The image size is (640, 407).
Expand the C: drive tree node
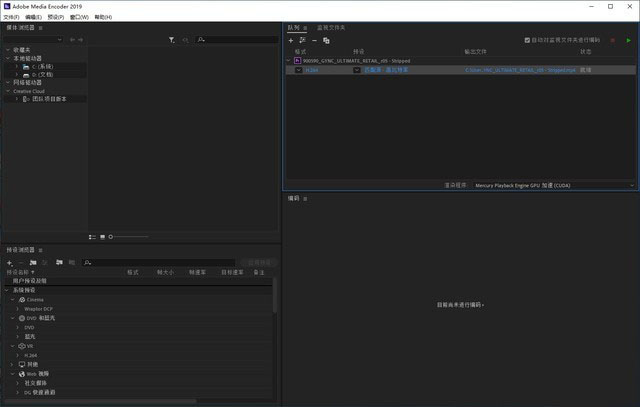pos(17,66)
